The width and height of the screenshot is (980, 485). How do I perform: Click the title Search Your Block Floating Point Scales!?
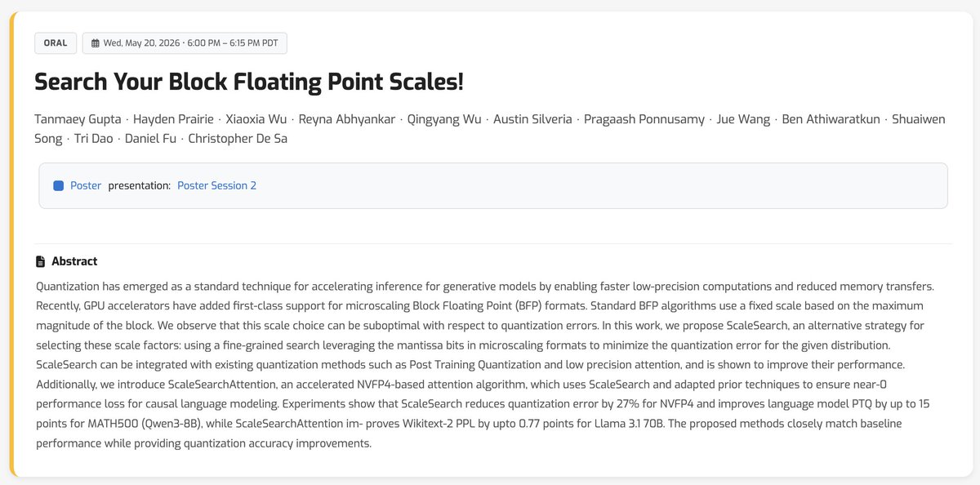coord(249,82)
